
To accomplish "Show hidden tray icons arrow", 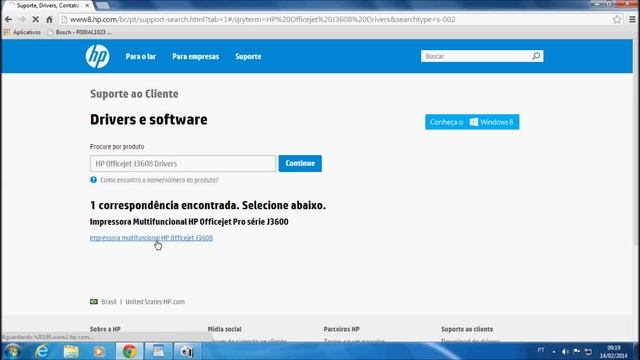I will [554, 351].
